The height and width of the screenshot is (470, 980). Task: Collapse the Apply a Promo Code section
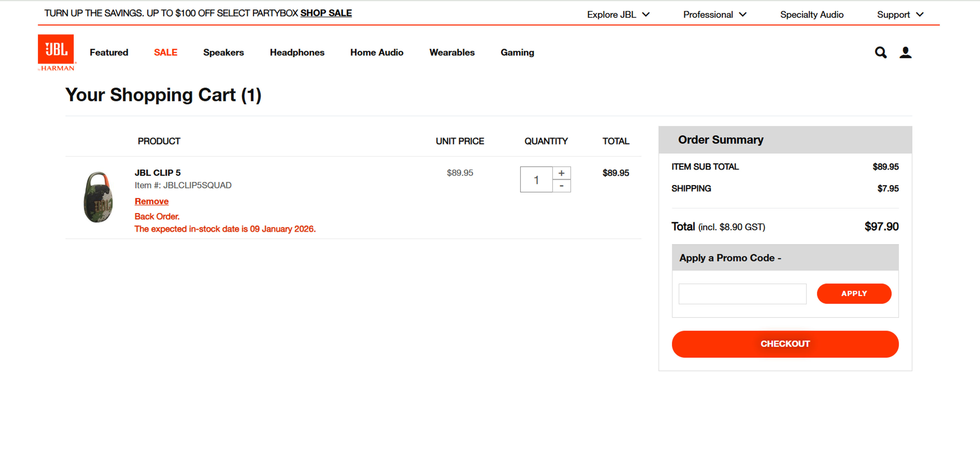coord(785,258)
